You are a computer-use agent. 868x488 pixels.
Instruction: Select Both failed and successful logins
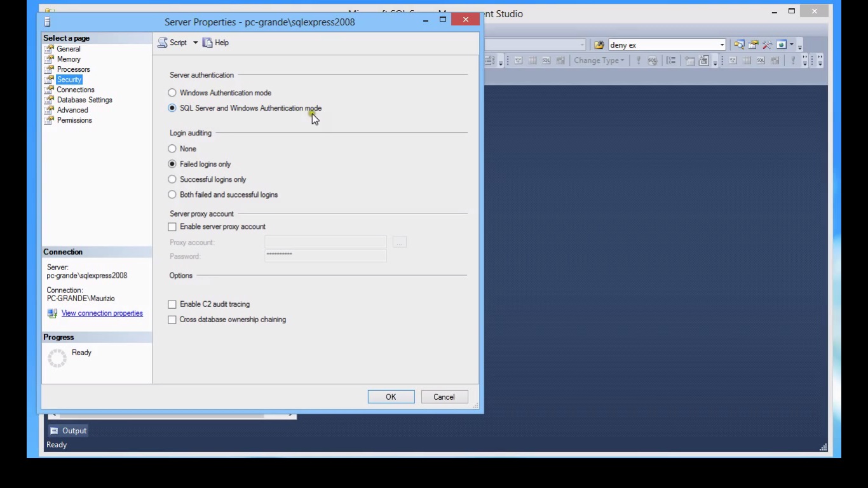(x=223, y=194)
